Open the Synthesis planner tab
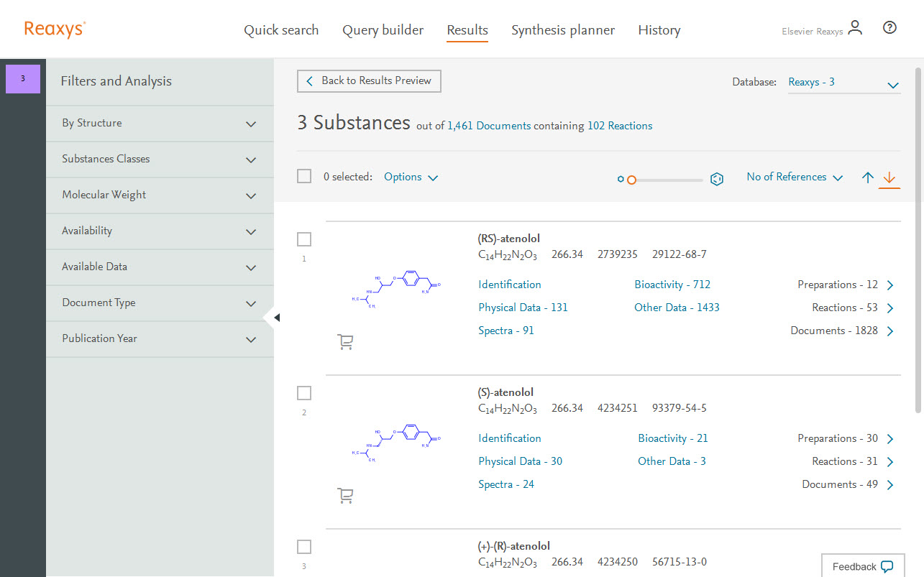The width and height of the screenshot is (924, 577). (x=563, y=30)
